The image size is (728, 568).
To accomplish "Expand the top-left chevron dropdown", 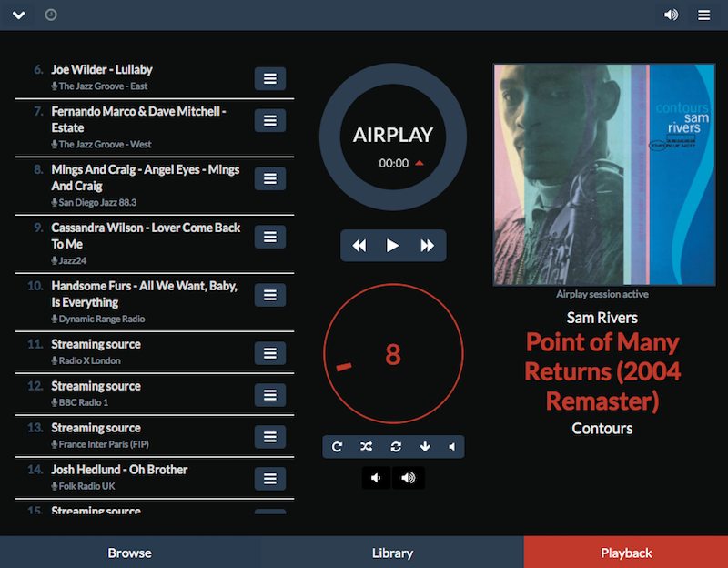I will [19, 15].
